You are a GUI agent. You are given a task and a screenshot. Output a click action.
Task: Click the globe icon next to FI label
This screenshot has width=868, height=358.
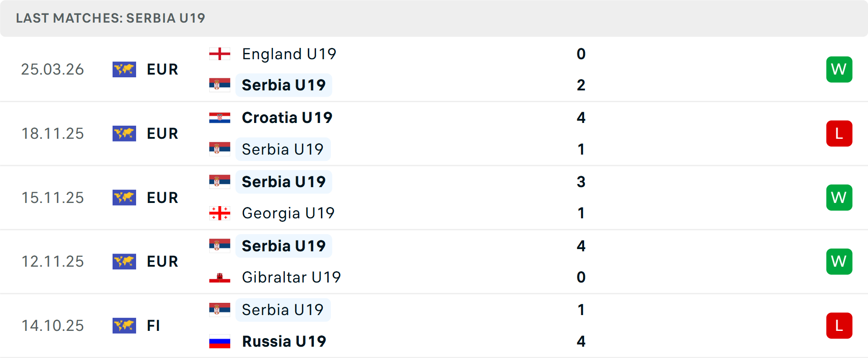click(124, 325)
